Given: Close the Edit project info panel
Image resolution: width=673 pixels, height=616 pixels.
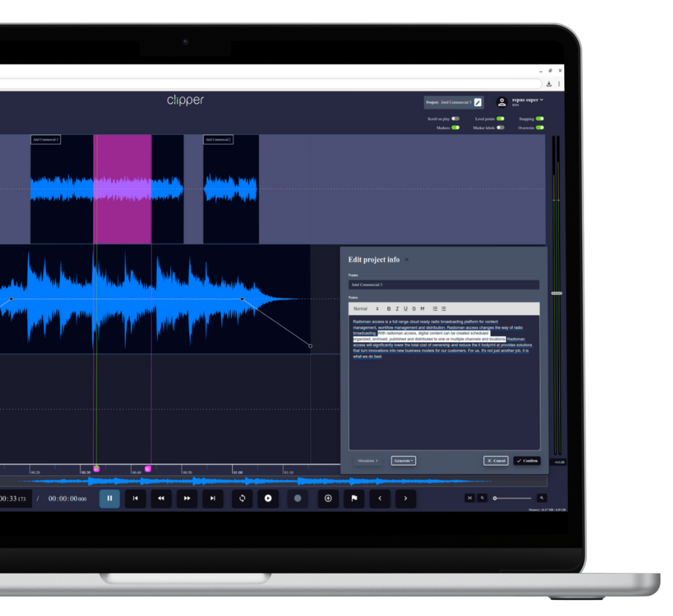Looking at the screenshot, I should point(406,259).
